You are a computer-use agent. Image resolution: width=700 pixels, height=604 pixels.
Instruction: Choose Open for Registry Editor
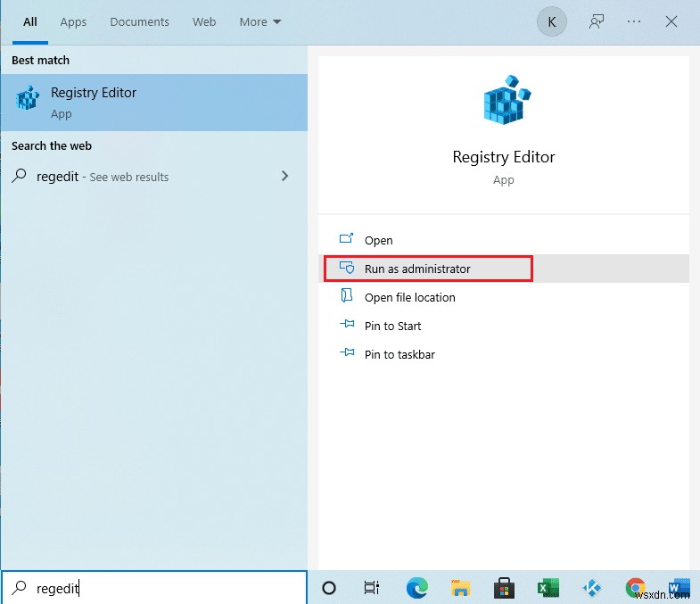(504, 240)
